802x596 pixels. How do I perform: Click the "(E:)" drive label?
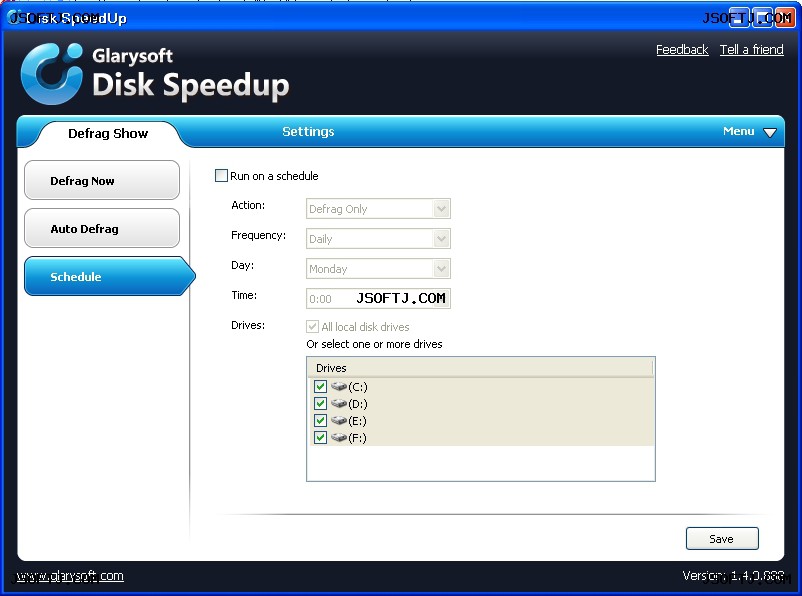coord(357,421)
